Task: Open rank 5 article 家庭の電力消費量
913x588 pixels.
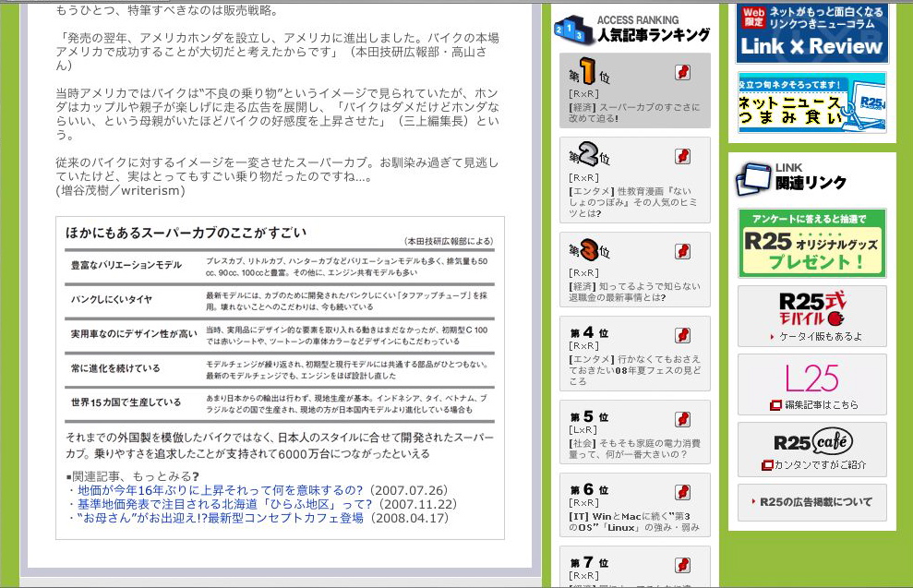Action: [634, 449]
